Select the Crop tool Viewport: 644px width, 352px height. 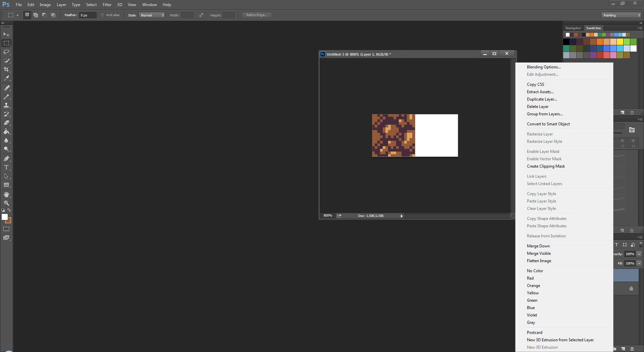point(6,69)
